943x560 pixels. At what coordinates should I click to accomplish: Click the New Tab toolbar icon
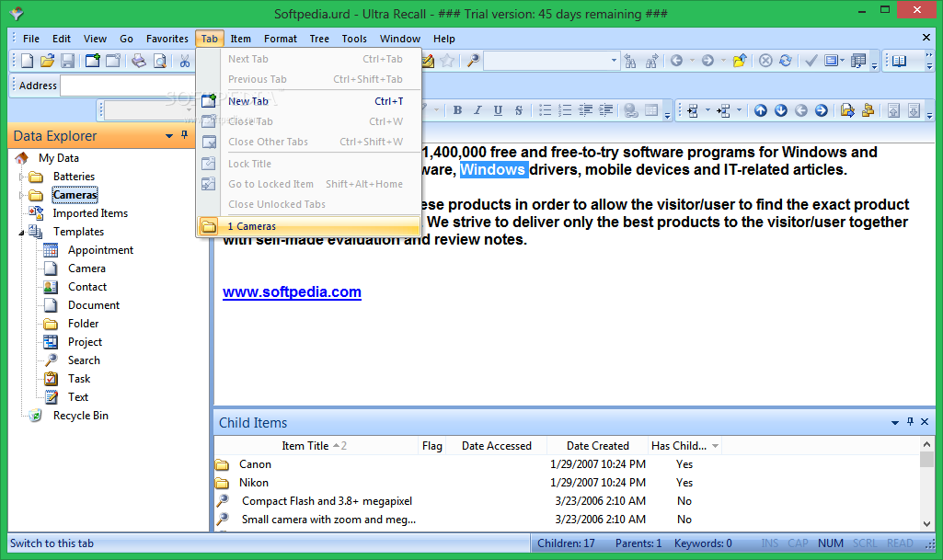click(x=93, y=60)
